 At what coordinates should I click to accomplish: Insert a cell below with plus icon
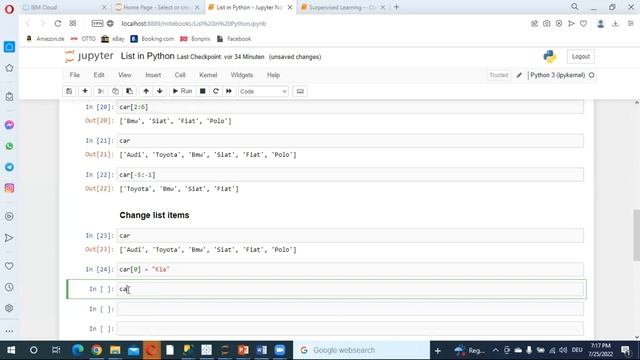coord(85,91)
